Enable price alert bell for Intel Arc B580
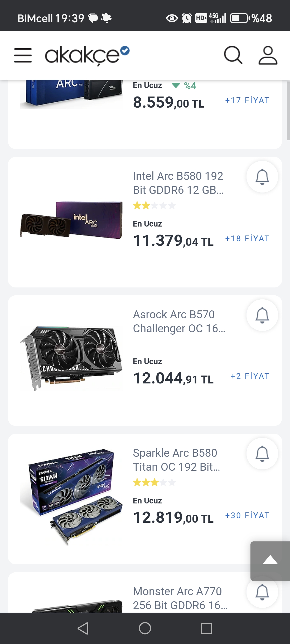 click(262, 177)
